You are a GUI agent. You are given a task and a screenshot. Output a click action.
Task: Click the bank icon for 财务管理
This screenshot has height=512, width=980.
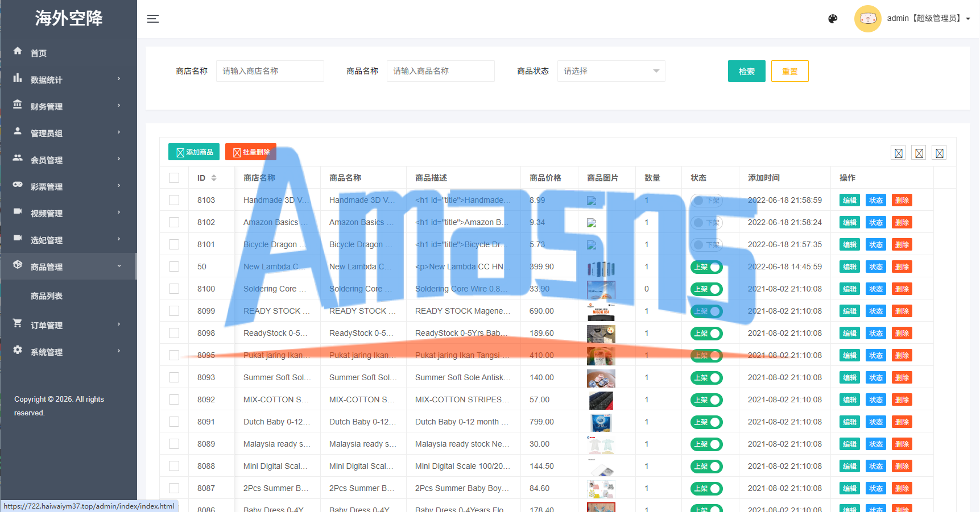click(x=18, y=105)
